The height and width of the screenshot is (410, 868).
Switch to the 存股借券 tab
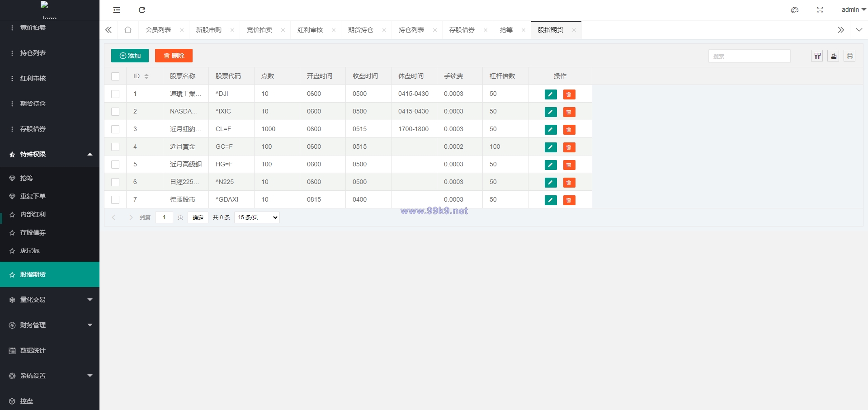coord(462,30)
